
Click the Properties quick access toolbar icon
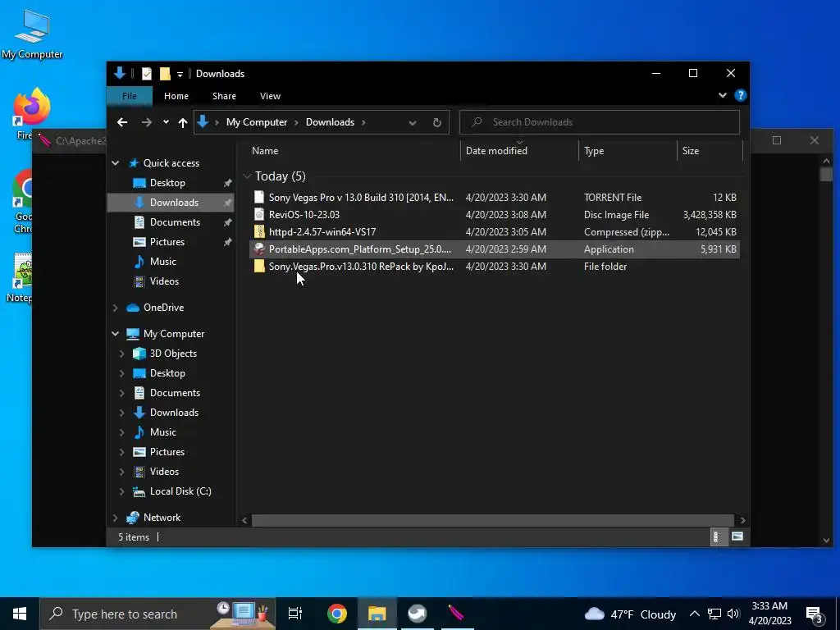coord(146,73)
